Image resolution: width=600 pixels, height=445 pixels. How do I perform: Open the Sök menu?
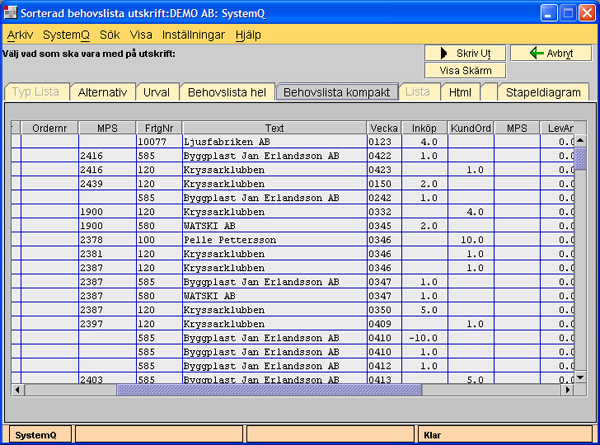pos(109,35)
